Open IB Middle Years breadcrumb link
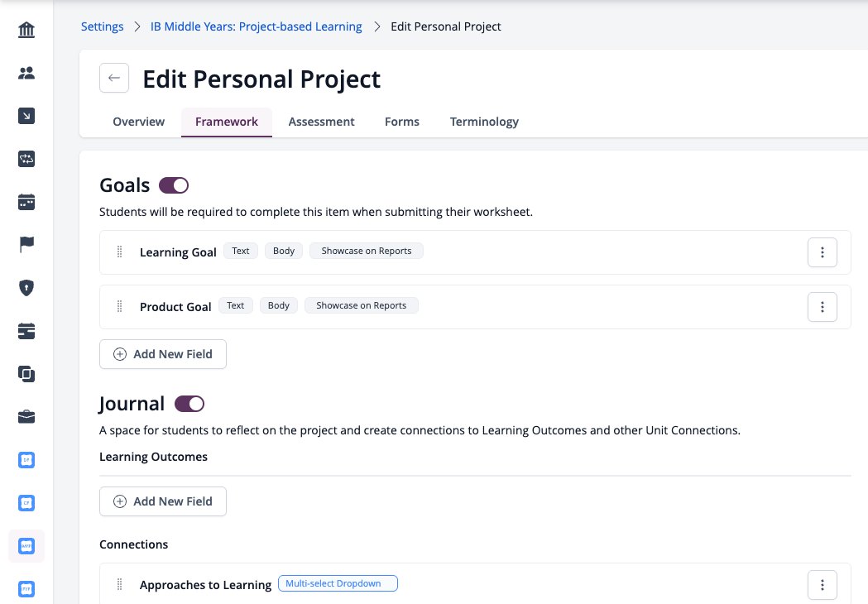This screenshot has height=604, width=868. [257, 26]
